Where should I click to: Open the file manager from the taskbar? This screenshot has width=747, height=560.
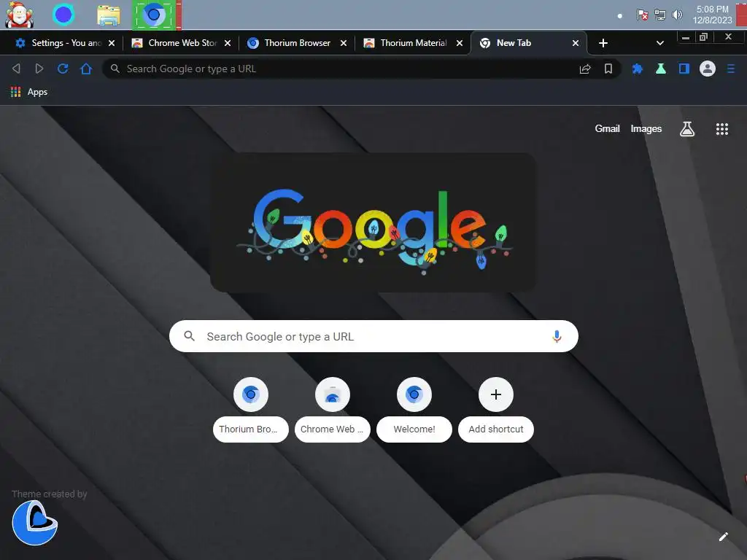click(109, 15)
